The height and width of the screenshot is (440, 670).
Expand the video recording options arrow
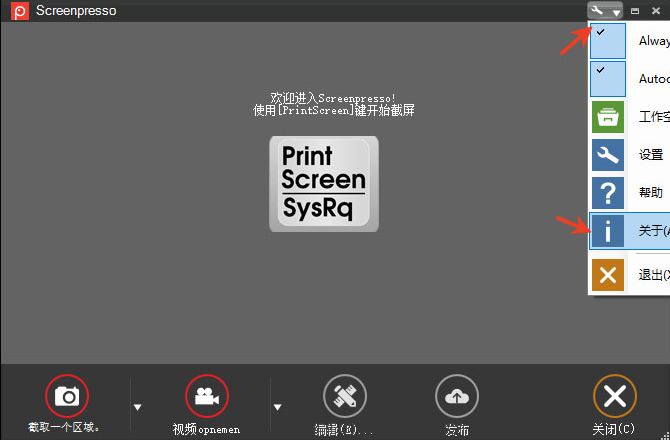277,407
